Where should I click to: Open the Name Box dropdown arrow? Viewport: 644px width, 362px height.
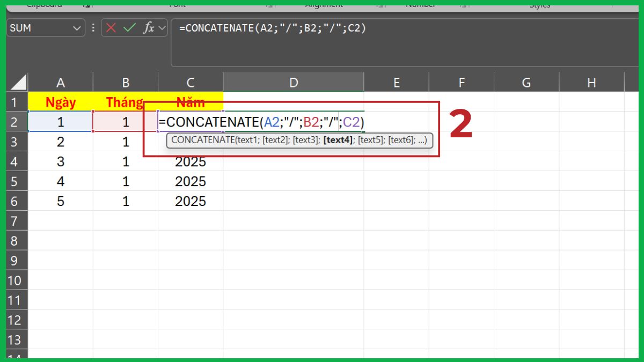pos(77,27)
